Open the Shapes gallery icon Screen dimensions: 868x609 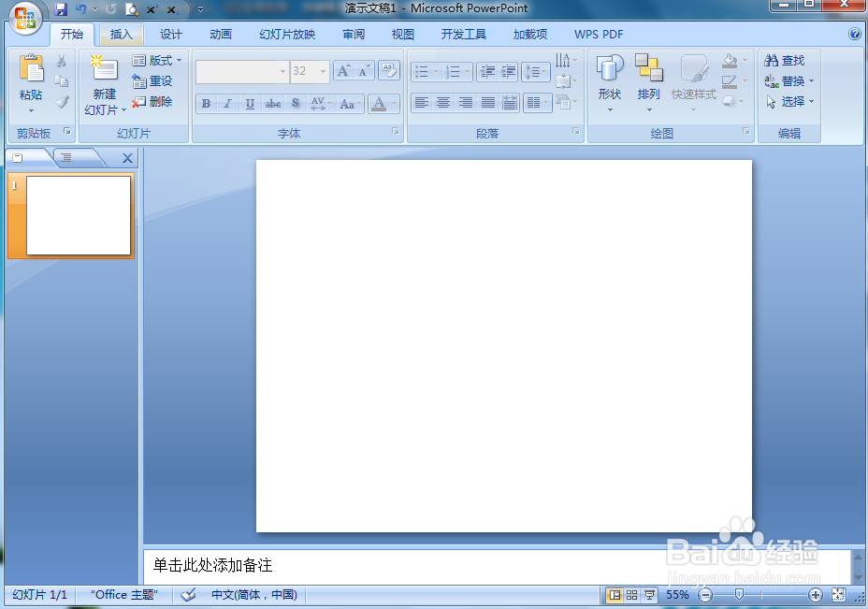(x=610, y=68)
